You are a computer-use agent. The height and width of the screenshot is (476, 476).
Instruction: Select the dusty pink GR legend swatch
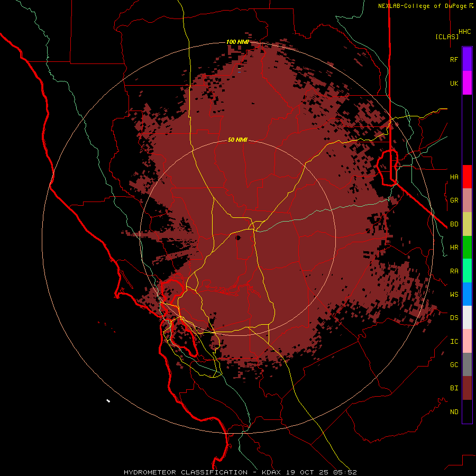point(467,200)
